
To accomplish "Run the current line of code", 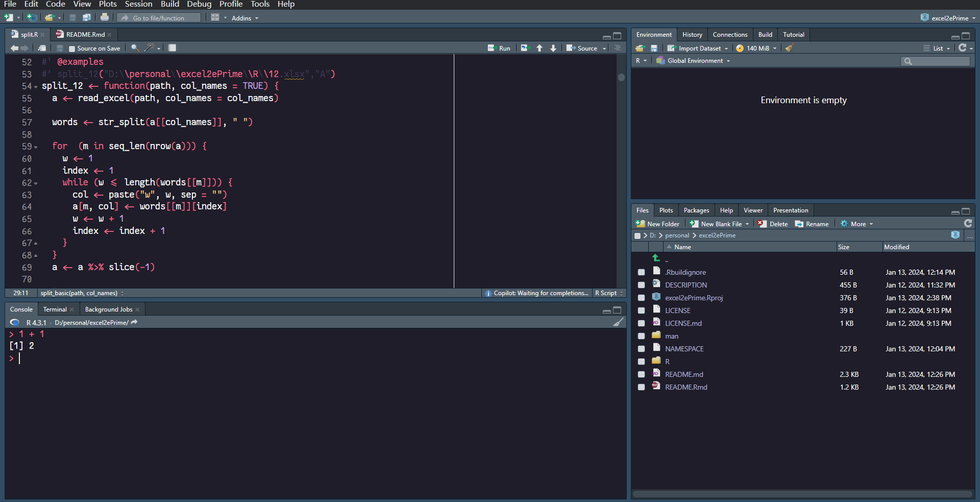I will 499,47.
